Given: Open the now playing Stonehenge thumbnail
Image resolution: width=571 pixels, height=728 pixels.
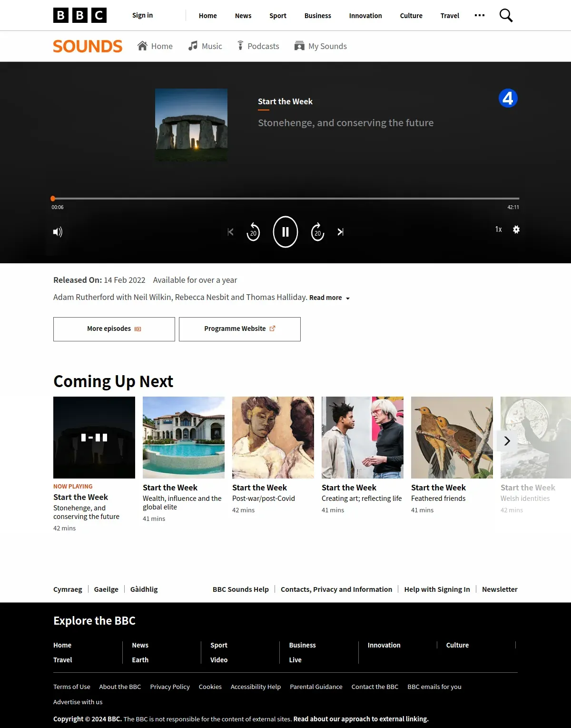Looking at the screenshot, I should click(x=94, y=438).
